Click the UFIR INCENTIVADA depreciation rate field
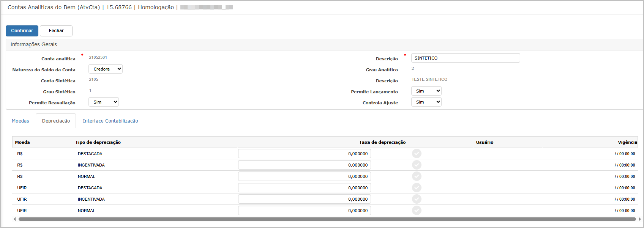 tap(305, 199)
